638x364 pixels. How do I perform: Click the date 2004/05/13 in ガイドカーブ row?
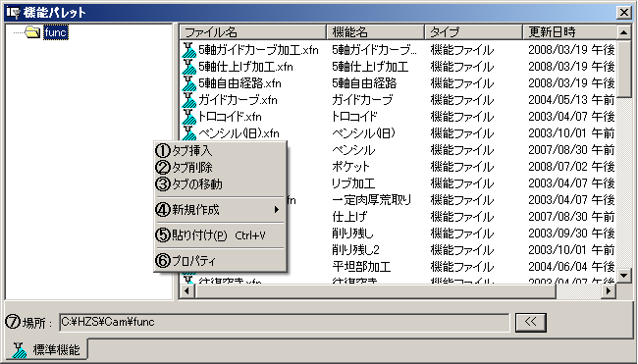[x=558, y=100]
